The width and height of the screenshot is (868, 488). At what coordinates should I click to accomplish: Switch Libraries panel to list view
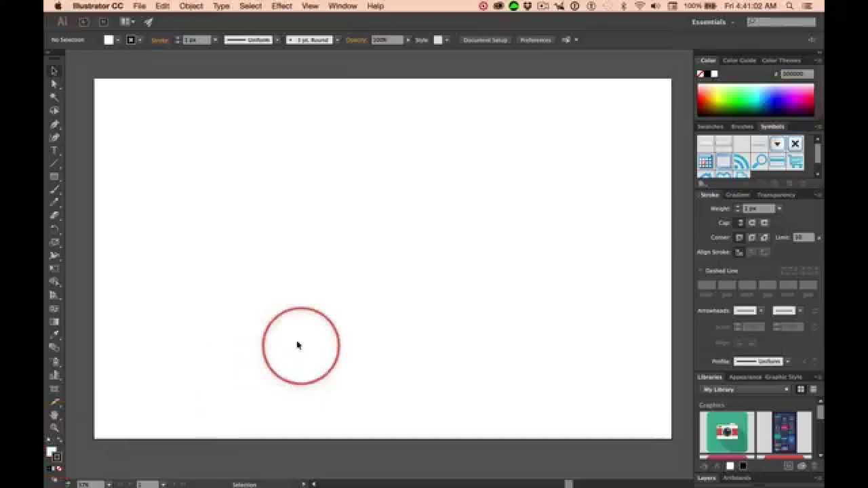click(814, 389)
